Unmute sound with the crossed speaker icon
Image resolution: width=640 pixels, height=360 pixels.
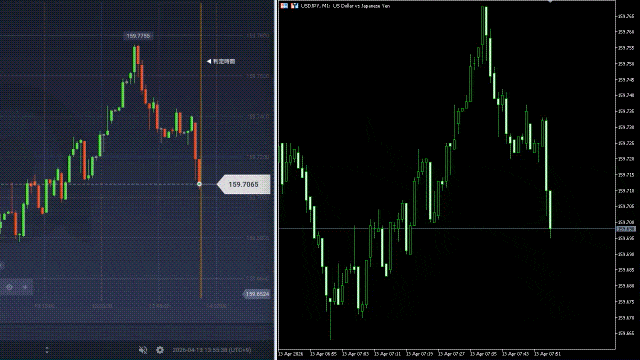coord(143,350)
